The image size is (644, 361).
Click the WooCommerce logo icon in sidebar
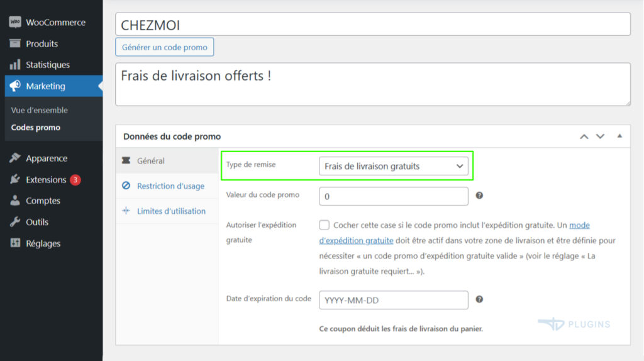(15, 23)
